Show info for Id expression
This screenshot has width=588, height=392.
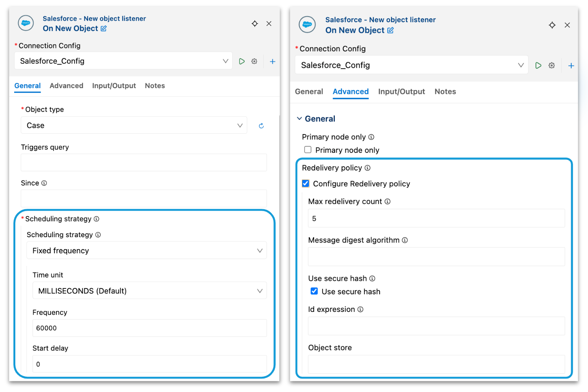360,310
